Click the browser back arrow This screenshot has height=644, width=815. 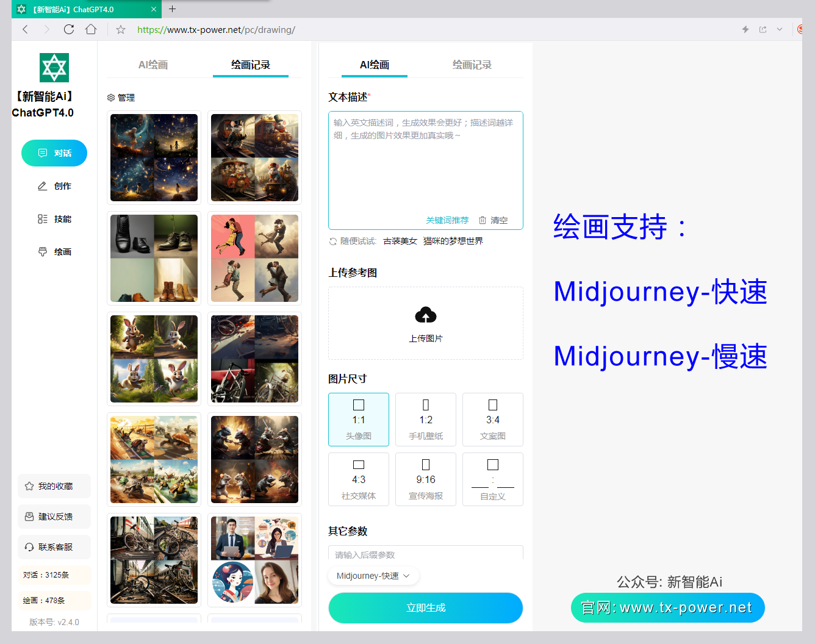click(x=25, y=29)
